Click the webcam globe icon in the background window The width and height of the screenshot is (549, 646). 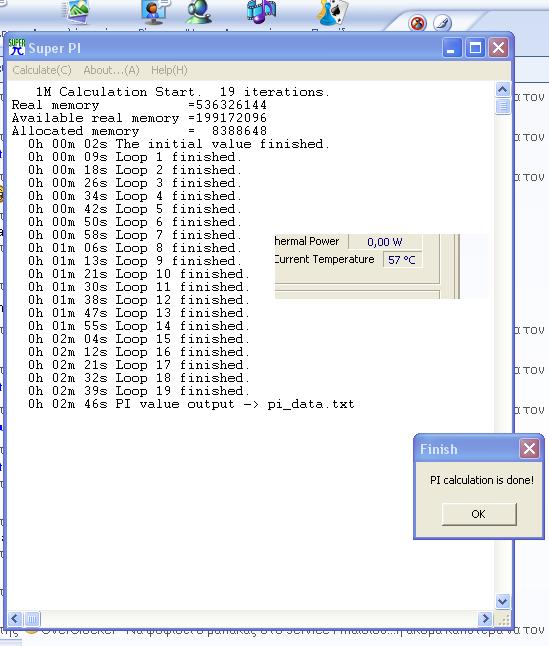[x=199, y=12]
